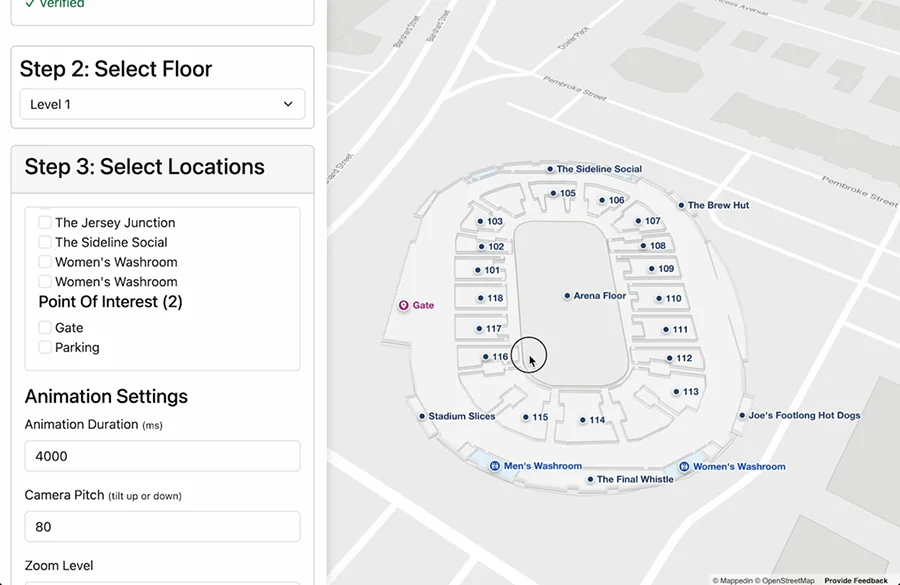900x585 pixels.
Task: Click the Animation Duration input field
Action: [162, 456]
